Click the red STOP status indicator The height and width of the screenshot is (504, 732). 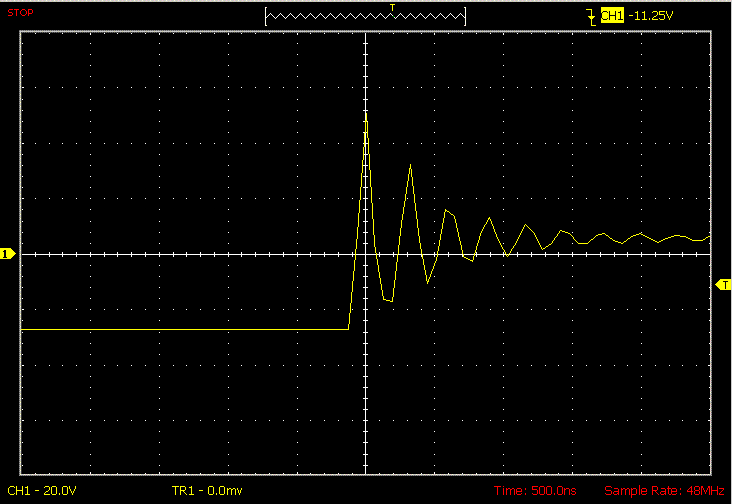21,13
